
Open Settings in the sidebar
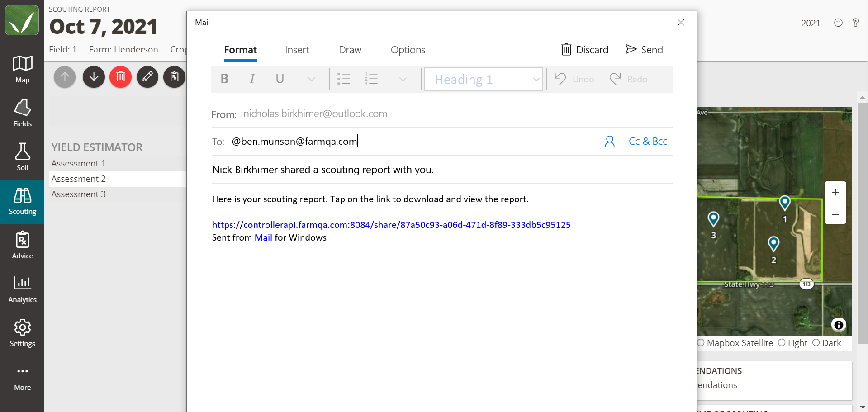[x=22, y=333]
